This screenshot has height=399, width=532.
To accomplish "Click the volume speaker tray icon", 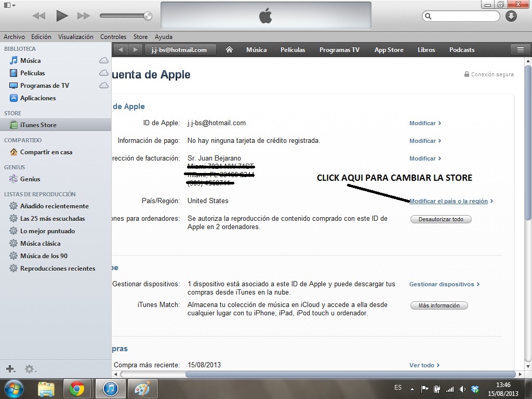I will [462, 389].
